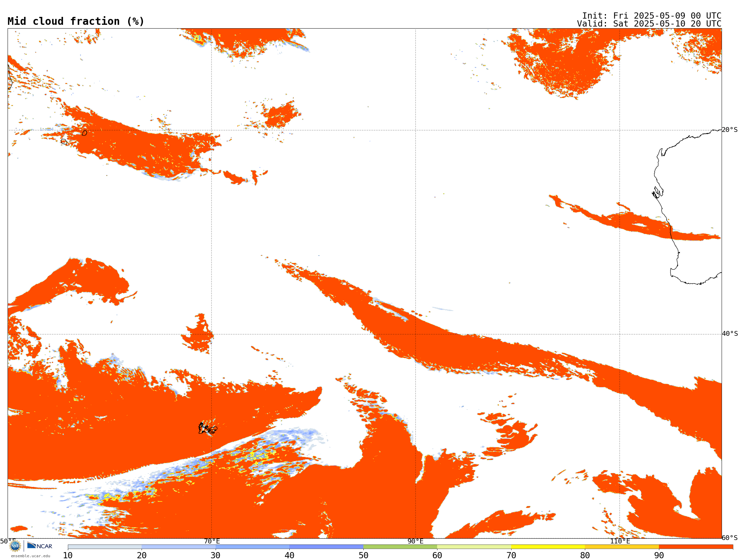Viewport: 744px width, 560px height.
Task: Click the colorbar tick label '20'
Action: (142, 556)
